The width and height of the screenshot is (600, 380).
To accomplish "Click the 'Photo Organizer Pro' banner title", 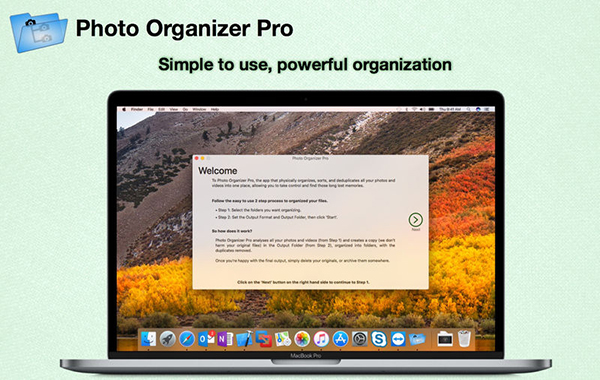I will point(184,29).
